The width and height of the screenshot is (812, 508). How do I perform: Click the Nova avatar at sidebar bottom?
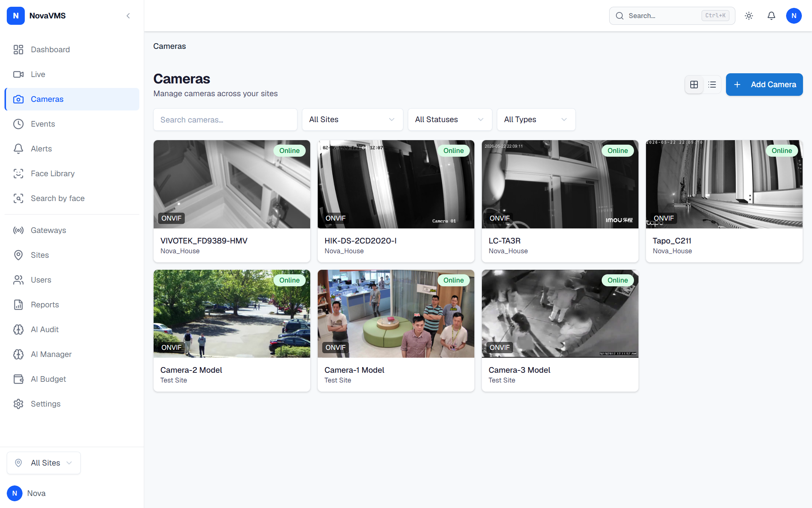[x=15, y=493]
